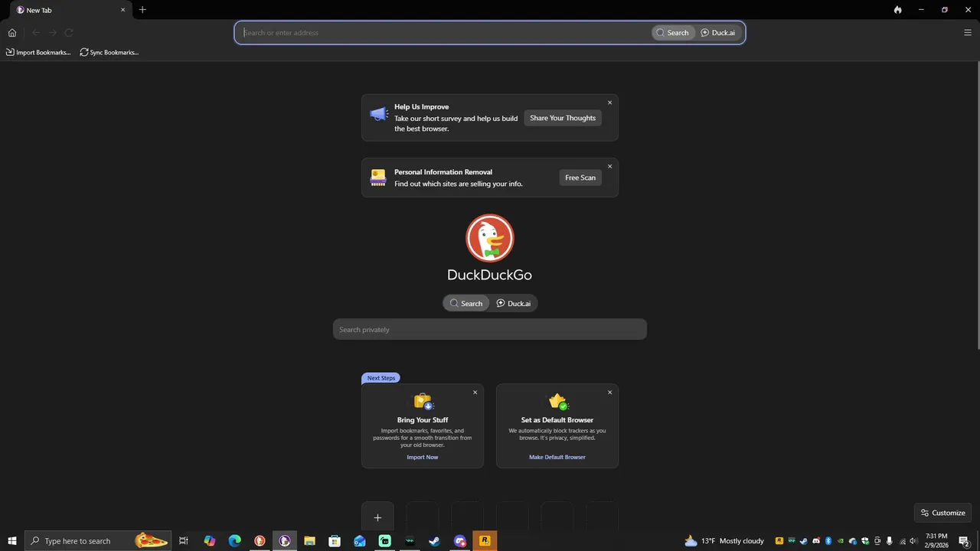Dismiss the Help Us Improve card
Screen dimensions: 980x551
pos(609,103)
